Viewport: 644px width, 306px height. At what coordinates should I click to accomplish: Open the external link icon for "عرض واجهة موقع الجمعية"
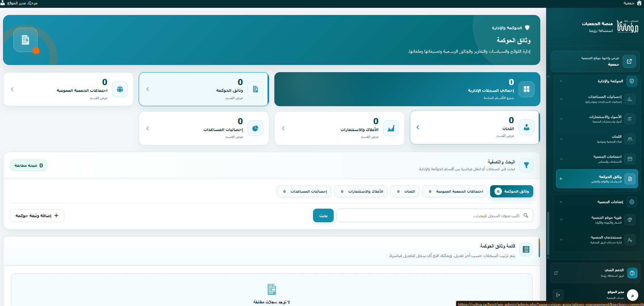(629, 61)
